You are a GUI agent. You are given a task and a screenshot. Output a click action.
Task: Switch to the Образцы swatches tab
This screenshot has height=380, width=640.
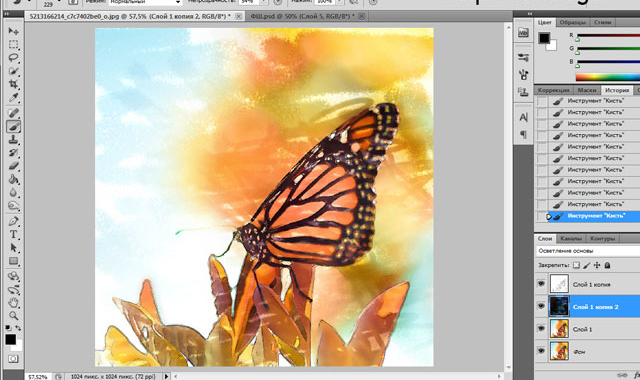coord(572,22)
